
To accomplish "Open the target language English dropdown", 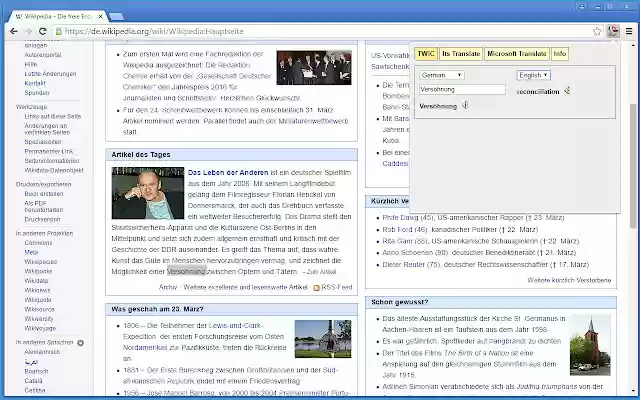I will tap(533, 75).
